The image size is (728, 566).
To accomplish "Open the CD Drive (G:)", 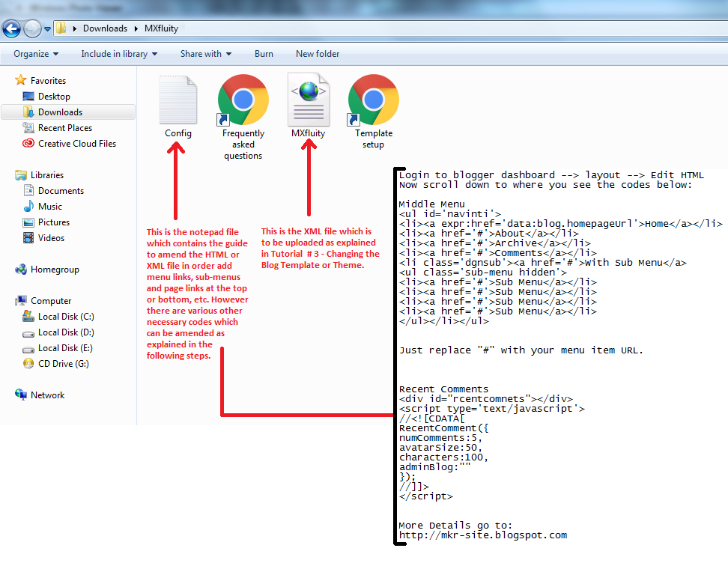I will [x=62, y=363].
